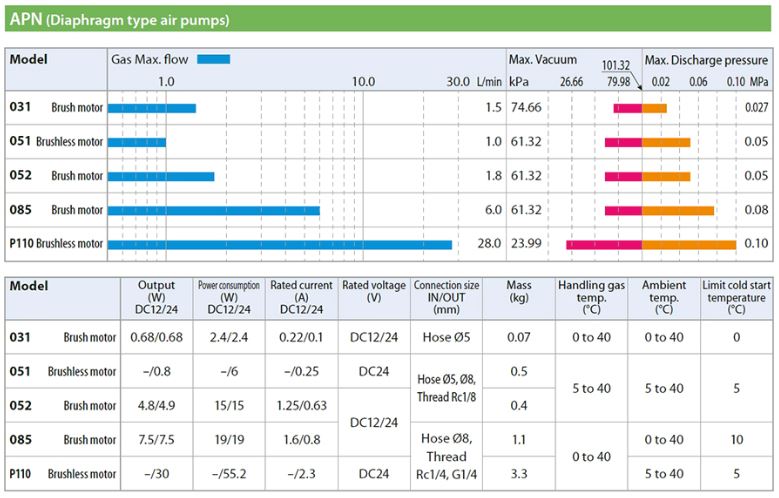The height and width of the screenshot is (498, 779).
Task: Click the "79.98" kPa scale label
Action: (618, 82)
